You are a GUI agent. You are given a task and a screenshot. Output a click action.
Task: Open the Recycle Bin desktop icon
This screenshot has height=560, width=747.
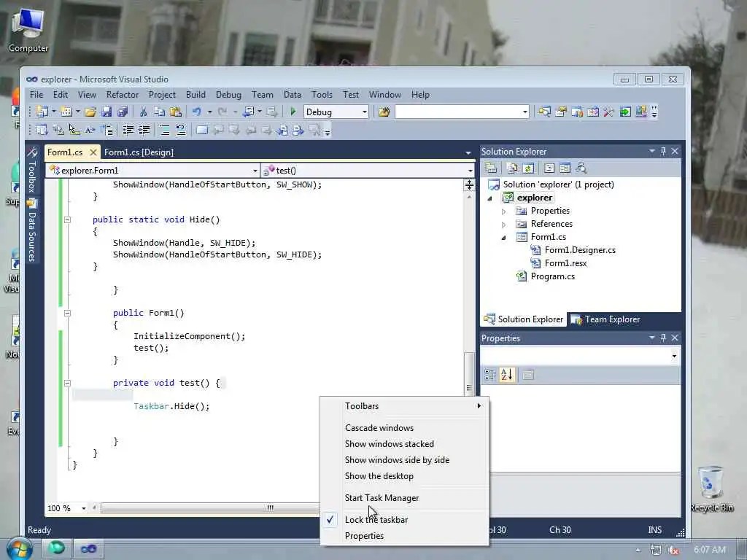(x=712, y=489)
